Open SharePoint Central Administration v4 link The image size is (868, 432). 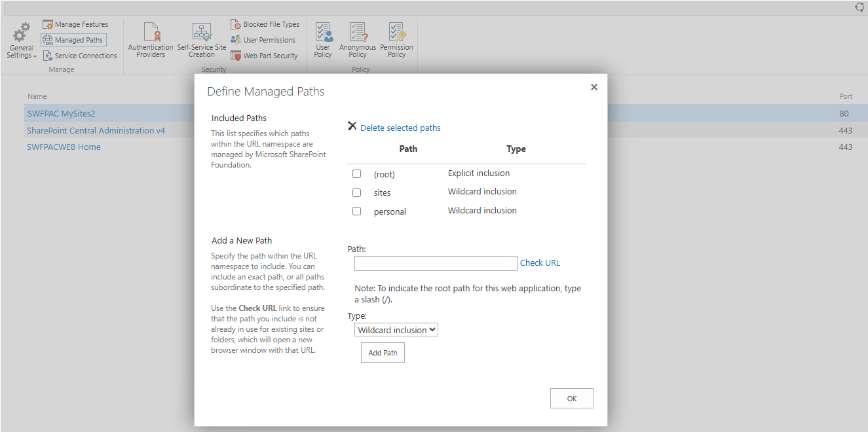pos(96,131)
